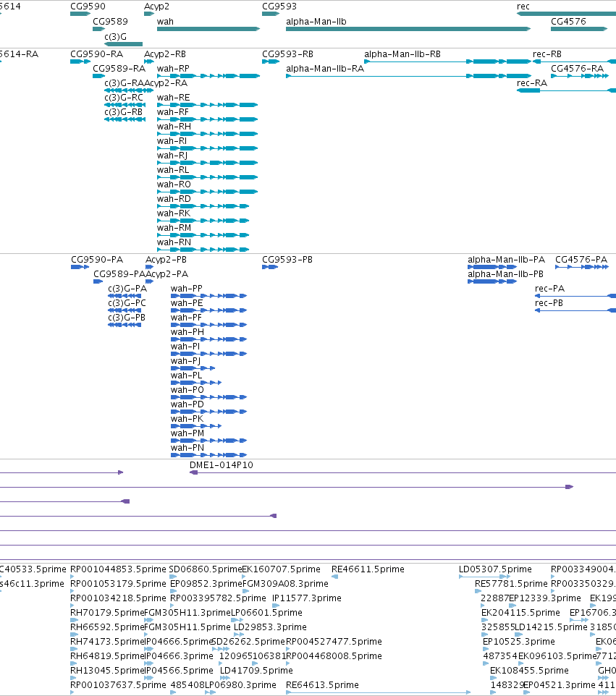Select the c(3)G-PC protein feature
Viewport: 616px width, 696px height.
tap(125, 310)
